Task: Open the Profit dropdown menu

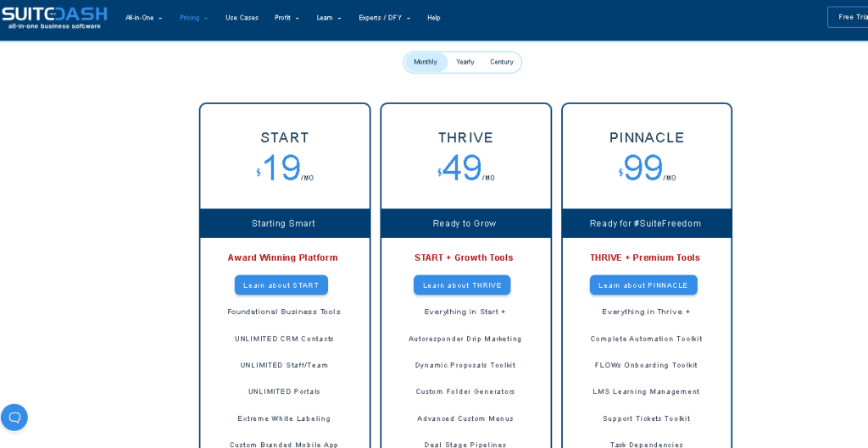Action: (x=287, y=18)
